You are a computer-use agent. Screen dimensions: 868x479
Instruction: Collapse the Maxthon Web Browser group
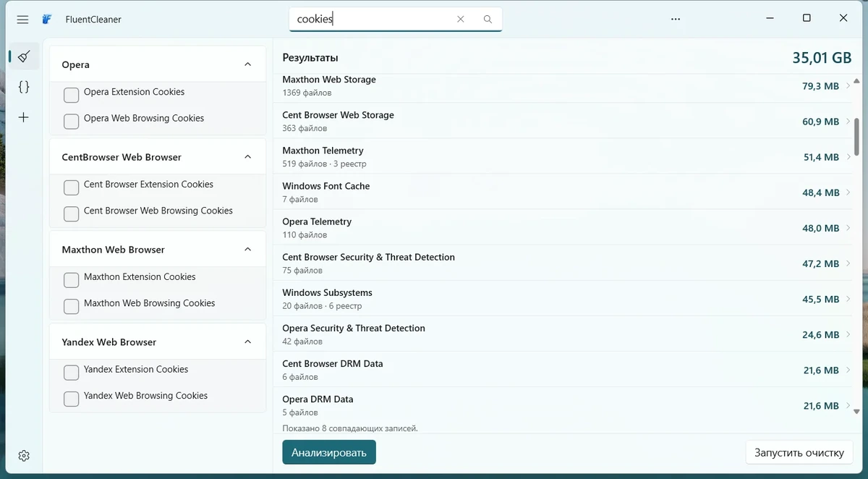[248, 250]
